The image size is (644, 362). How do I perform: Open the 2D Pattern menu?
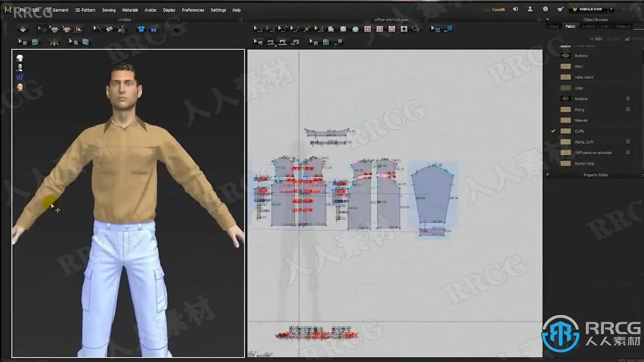[85, 10]
